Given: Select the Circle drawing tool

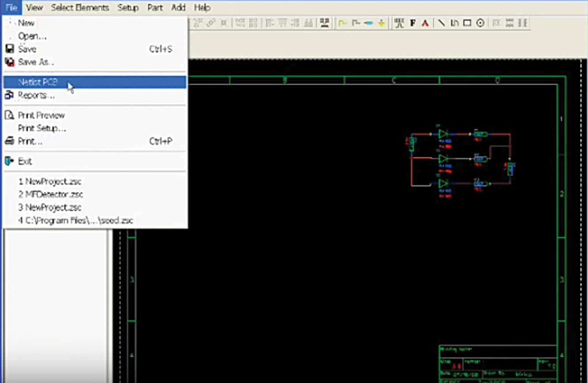Looking at the screenshot, I should pos(480,23).
